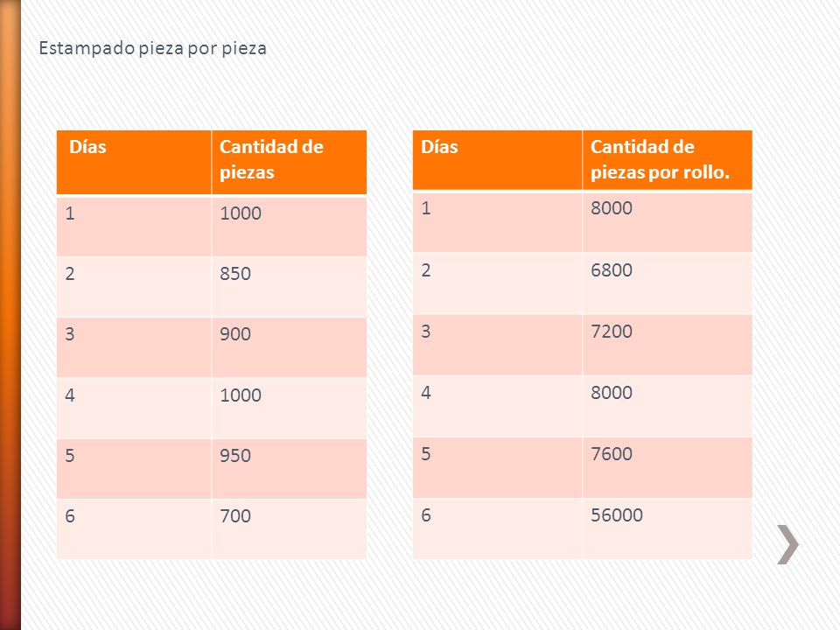This screenshot has height=630, width=840.
Task: Select the 950 value cell
Action: (290, 469)
